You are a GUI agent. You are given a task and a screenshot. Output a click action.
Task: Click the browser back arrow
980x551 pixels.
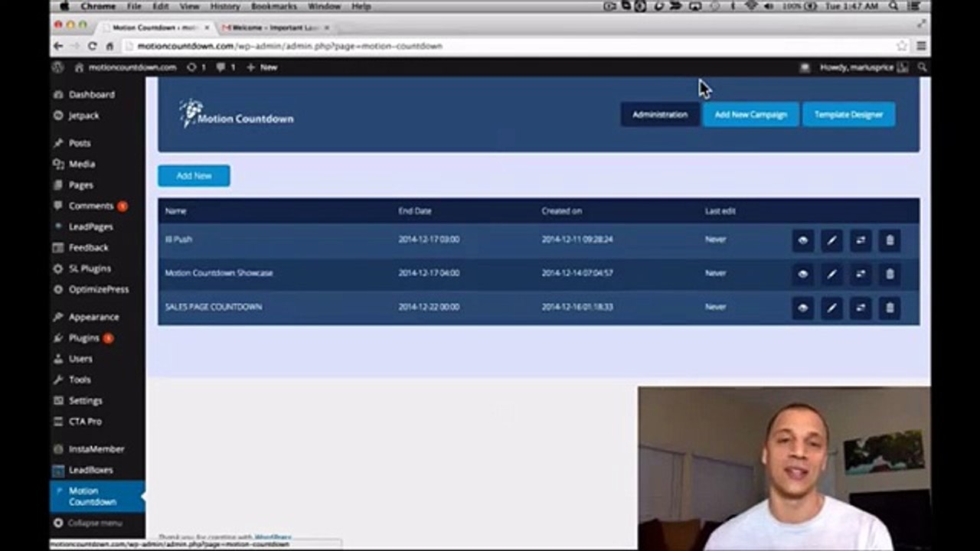58,46
